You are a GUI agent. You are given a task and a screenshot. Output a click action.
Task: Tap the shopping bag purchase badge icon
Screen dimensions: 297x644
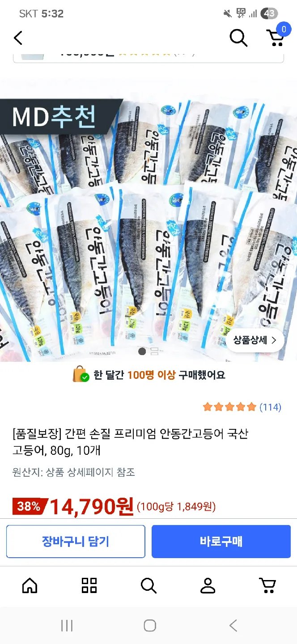coord(81,374)
